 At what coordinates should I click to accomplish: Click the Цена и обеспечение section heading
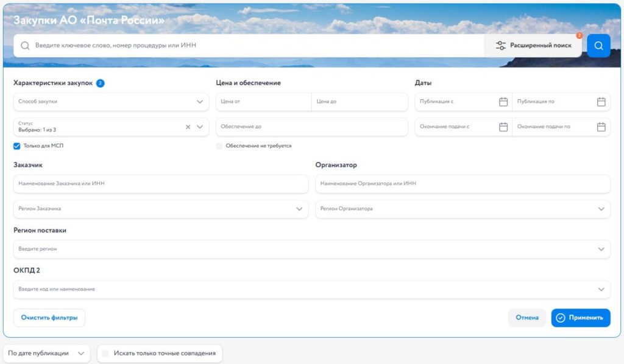click(249, 83)
